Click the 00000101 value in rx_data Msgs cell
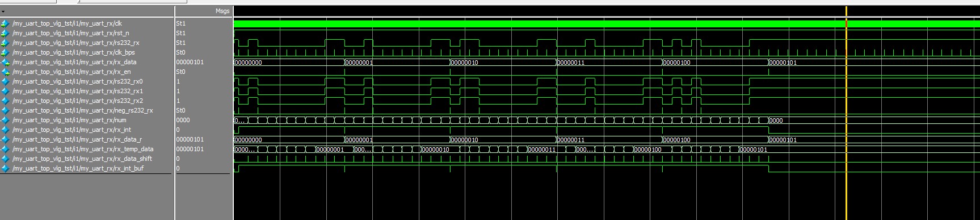The width and height of the screenshot is (980, 220). [x=190, y=62]
